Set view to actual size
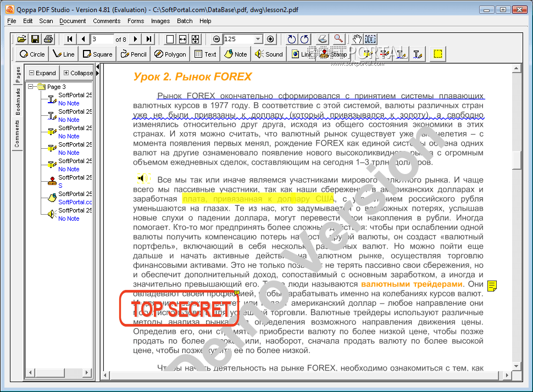The image size is (533, 392). pos(170,39)
